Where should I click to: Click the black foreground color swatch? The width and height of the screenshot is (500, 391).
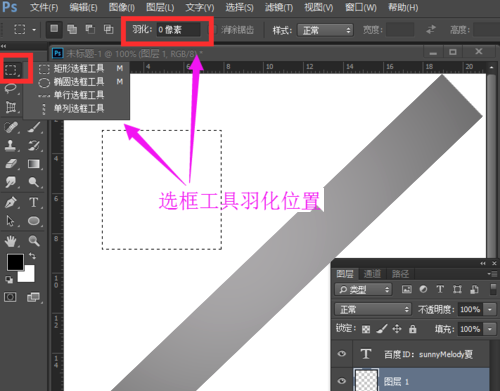coord(15,262)
